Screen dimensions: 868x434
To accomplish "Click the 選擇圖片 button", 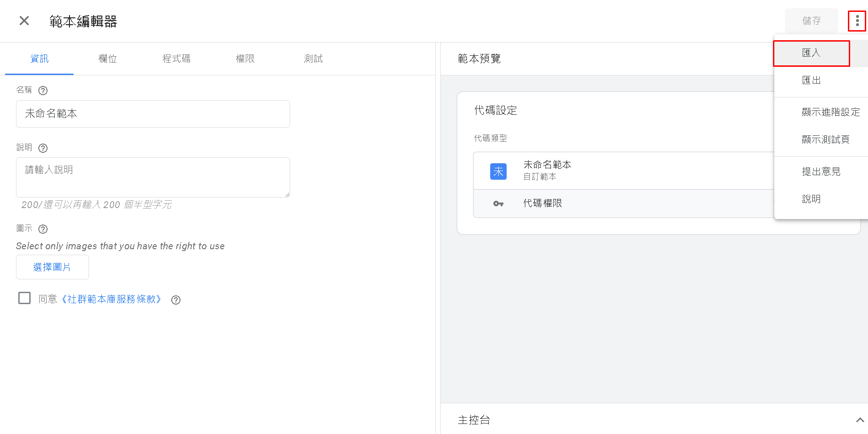I will [52, 267].
